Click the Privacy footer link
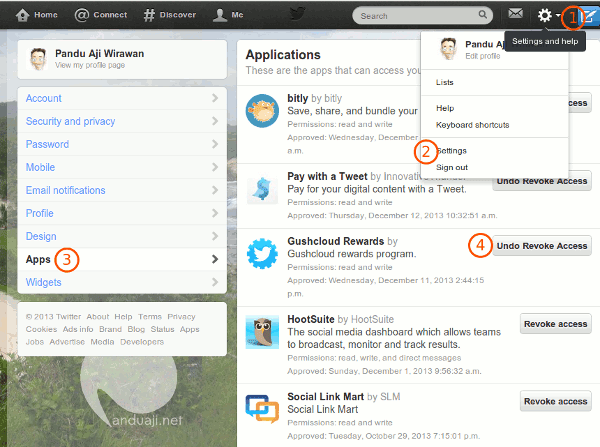 [181, 317]
